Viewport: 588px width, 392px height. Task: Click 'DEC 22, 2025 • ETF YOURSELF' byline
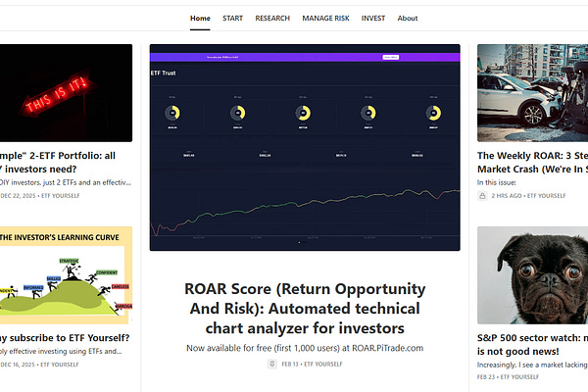(40, 195)
